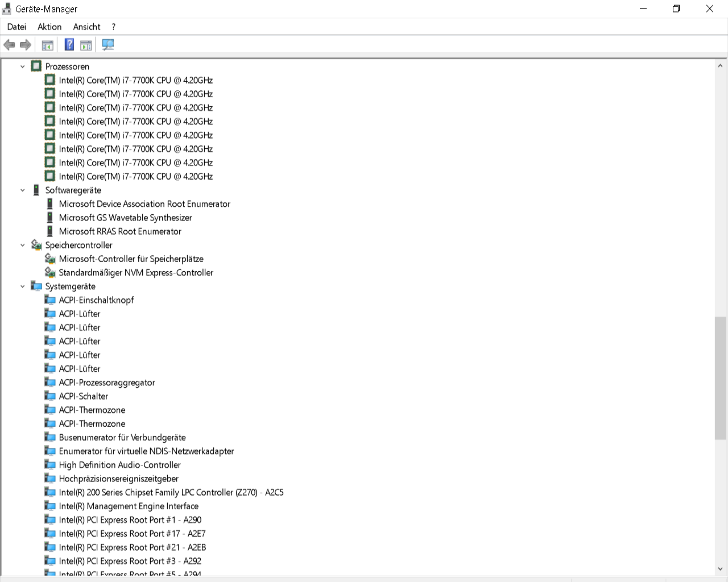728x582 pixels.
Task: Click the ACPI-Einschaltknopf device icon
Action: tap(50, 300)
